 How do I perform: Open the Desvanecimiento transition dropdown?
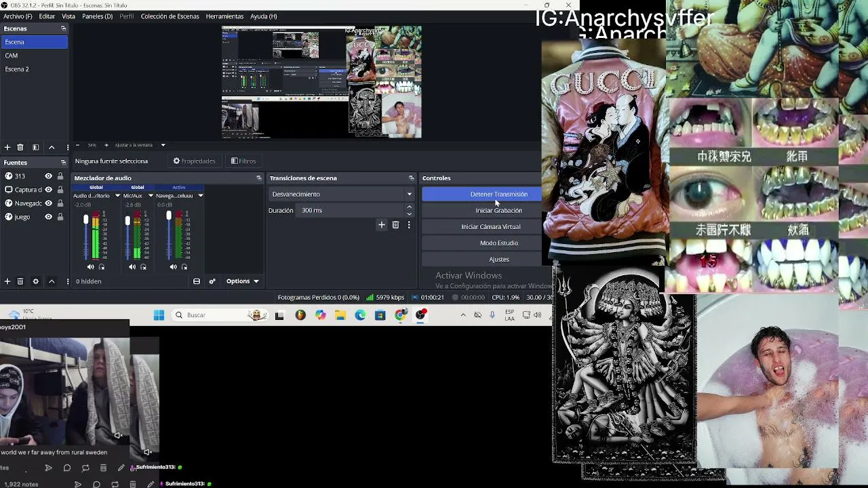coord(341,195)
